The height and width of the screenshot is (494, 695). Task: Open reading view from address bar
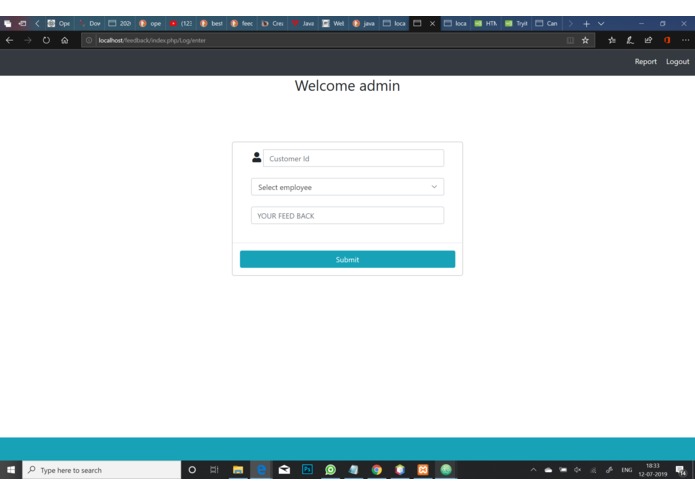coord(570,40)
